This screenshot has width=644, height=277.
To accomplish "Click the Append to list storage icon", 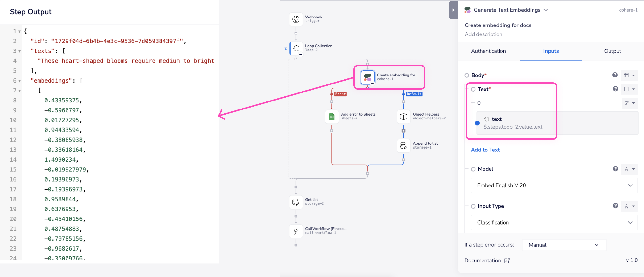I will pyautogui.click(x=403, y=146).
